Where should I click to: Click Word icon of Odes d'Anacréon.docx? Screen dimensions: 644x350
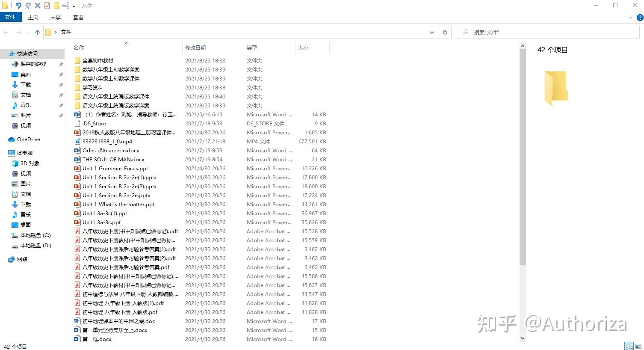pos(77,150)
